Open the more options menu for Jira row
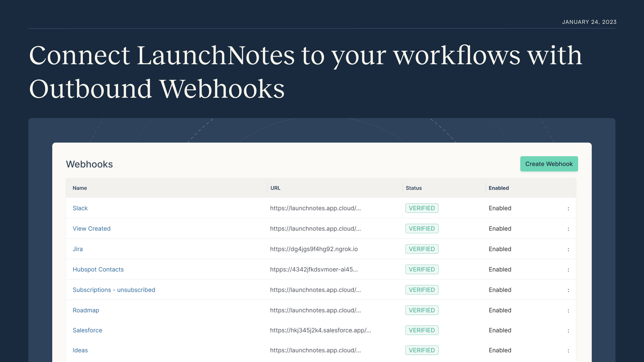Viewport: 644px width, 362px height. point(568,249)
